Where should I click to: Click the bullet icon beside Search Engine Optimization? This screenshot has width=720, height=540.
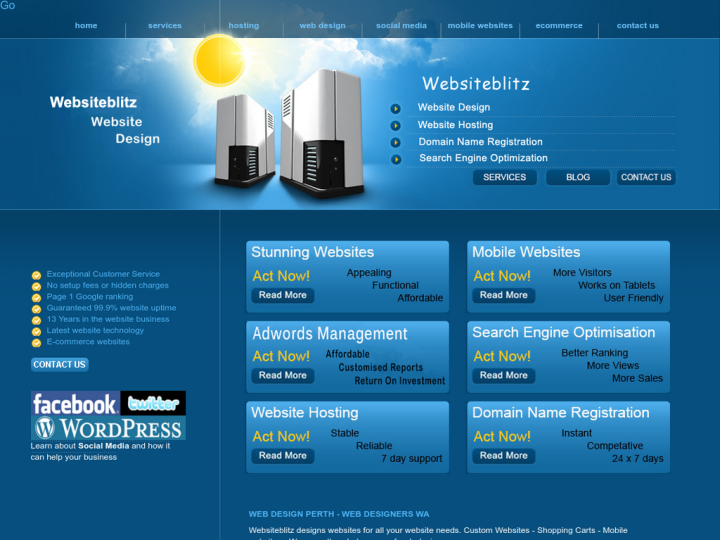[396, 158]
